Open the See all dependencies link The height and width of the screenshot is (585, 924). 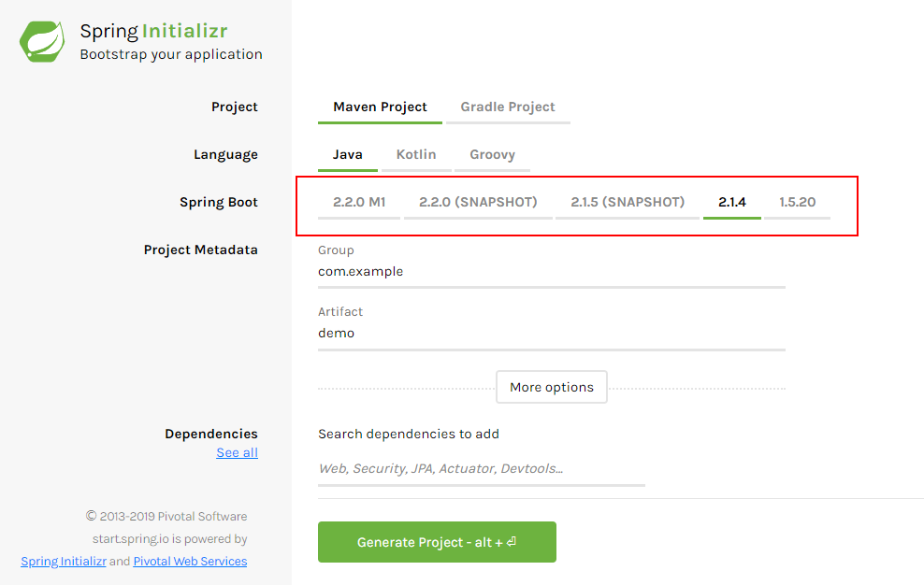[237, 452]
